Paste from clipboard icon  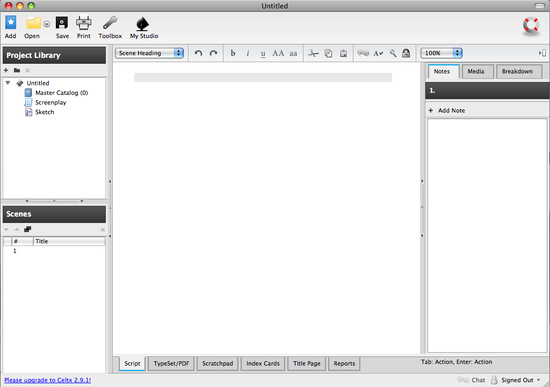[x=343, y=53]
